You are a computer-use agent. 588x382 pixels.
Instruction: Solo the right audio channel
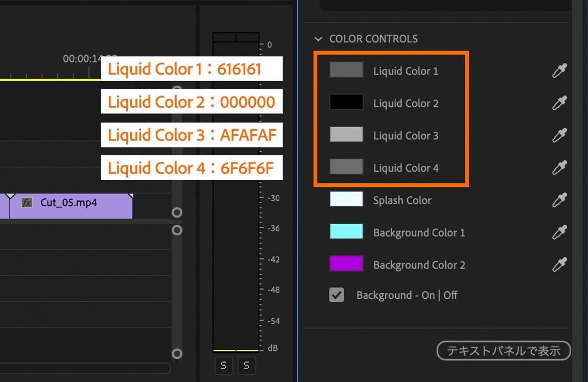coord(246,365)
